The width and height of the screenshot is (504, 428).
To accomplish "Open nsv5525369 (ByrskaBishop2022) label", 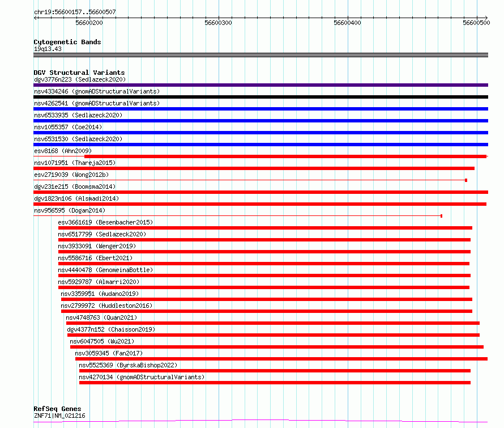I will point(128,365).
